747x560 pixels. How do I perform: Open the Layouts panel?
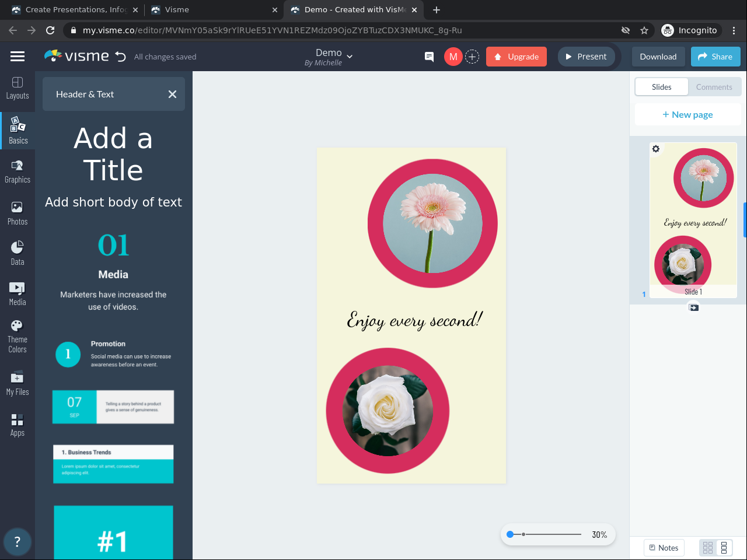18,88
